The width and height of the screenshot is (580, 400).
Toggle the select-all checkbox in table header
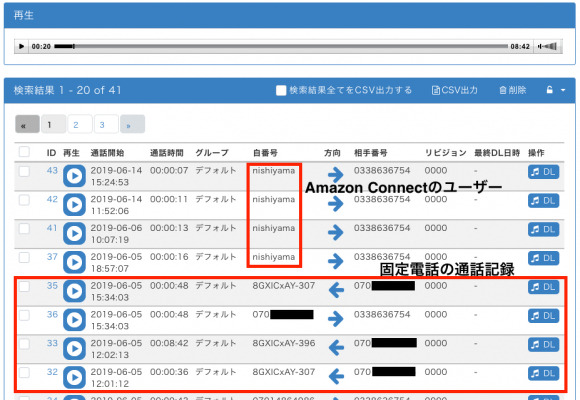24,152
